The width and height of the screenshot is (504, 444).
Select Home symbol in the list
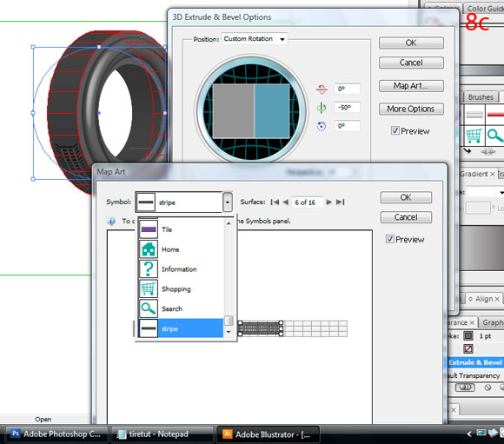point(181,249)
